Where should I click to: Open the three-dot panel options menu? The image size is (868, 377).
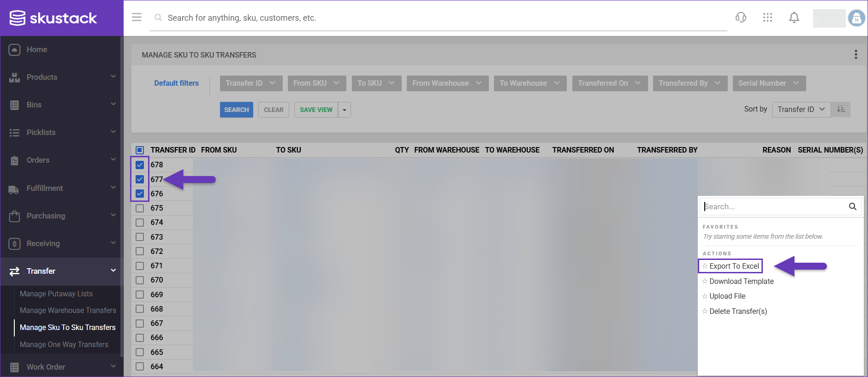856,55
